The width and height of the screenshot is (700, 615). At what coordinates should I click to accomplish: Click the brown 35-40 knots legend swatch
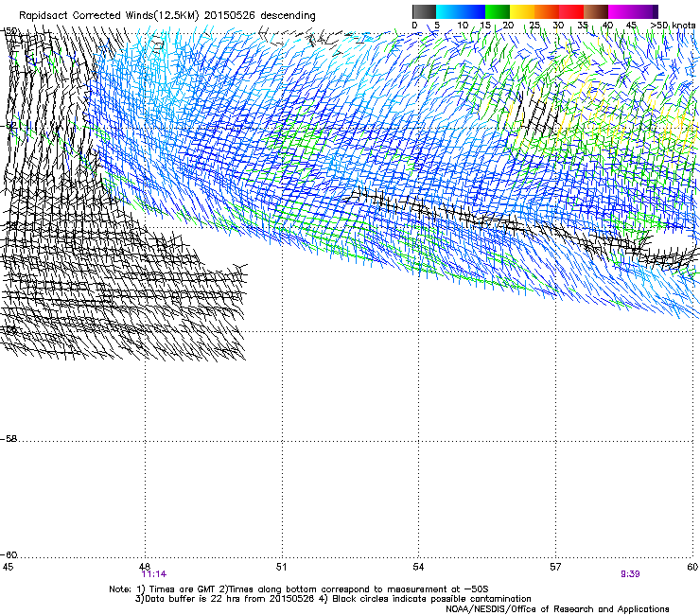tap(596, 11)
